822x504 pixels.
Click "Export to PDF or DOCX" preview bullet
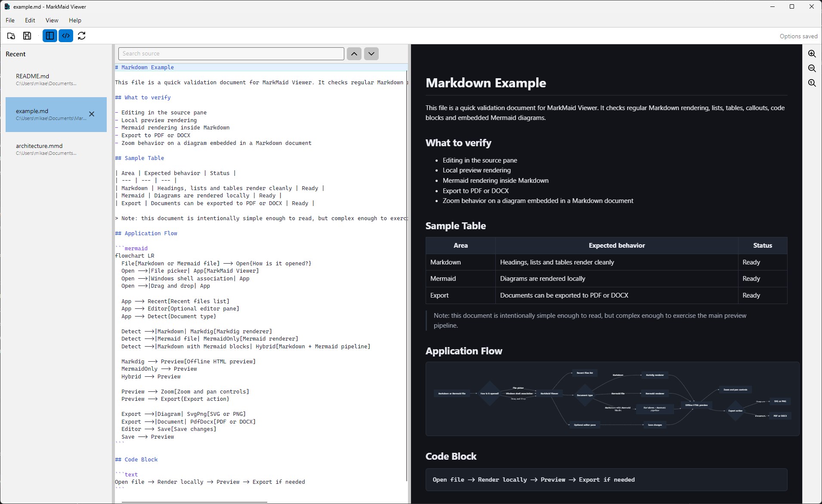pyautogui.click(x=476, y=191)
